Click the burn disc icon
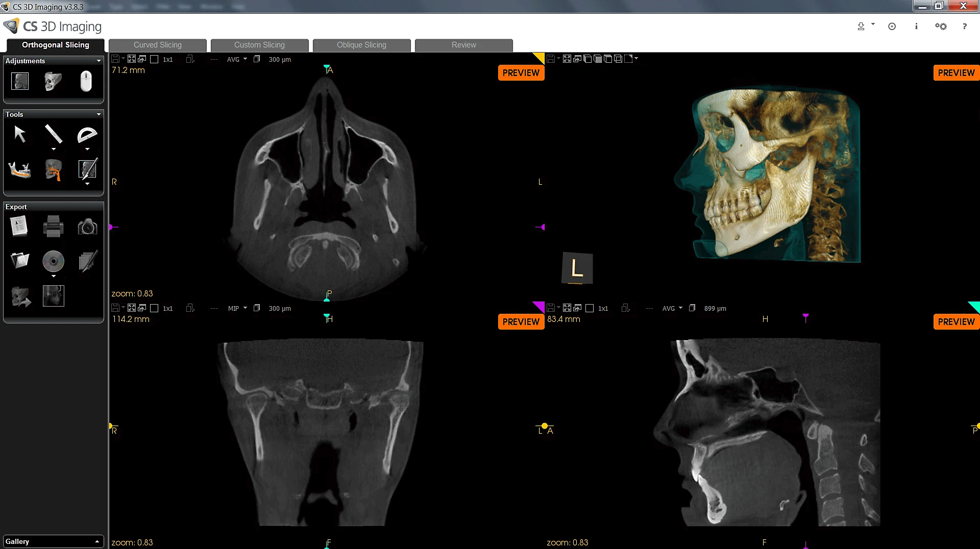Viewport: 980px width, 549px height. click(x=53, y=261)
